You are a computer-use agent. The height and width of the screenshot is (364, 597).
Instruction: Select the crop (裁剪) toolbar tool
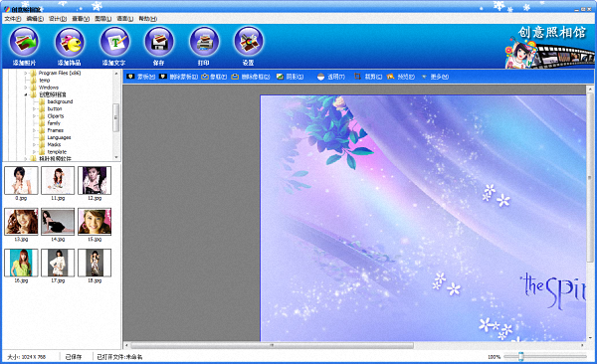coord(357,77)
